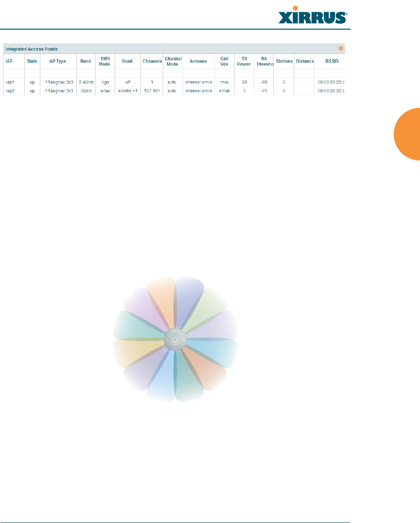
Task: Click the -75 RX threshold value
Action: (264, 91)
